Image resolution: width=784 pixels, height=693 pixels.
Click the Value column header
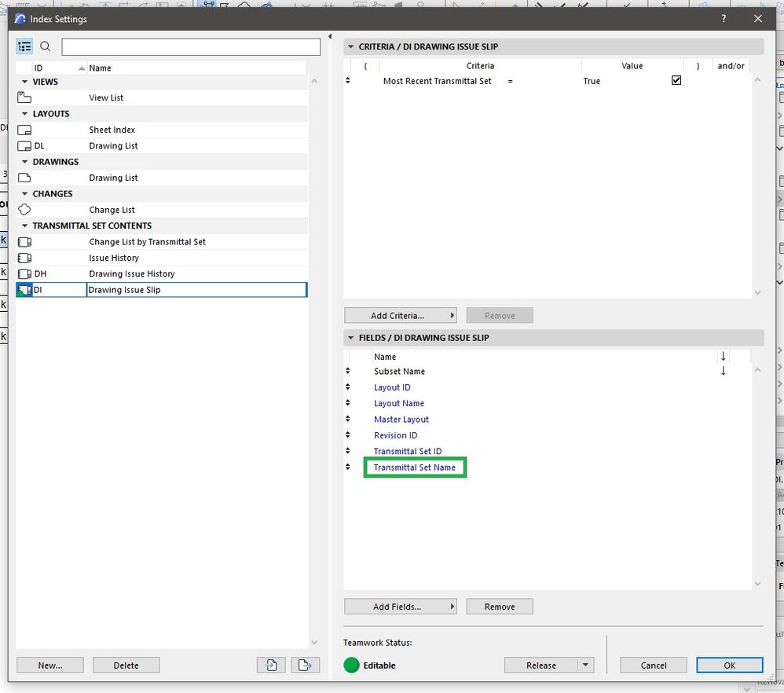point(632,66)
